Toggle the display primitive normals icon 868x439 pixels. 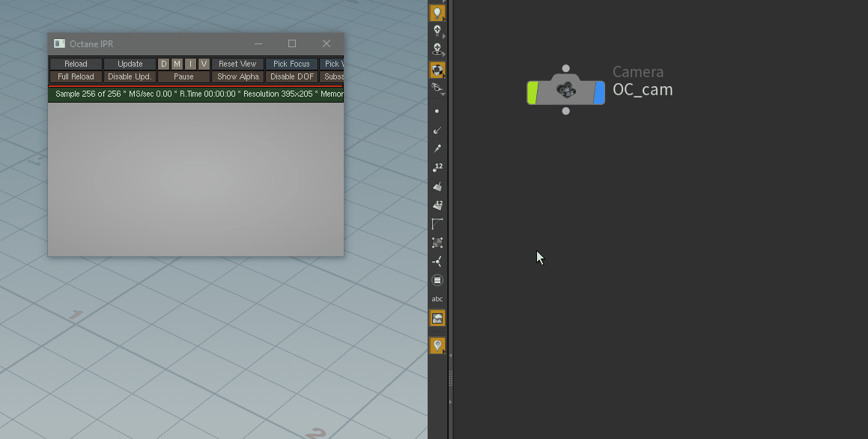click(437, 186)
